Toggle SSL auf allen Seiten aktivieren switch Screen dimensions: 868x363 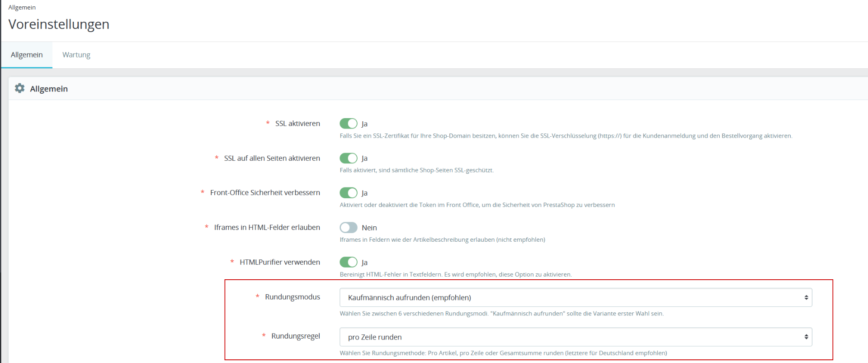coord(349,158)
